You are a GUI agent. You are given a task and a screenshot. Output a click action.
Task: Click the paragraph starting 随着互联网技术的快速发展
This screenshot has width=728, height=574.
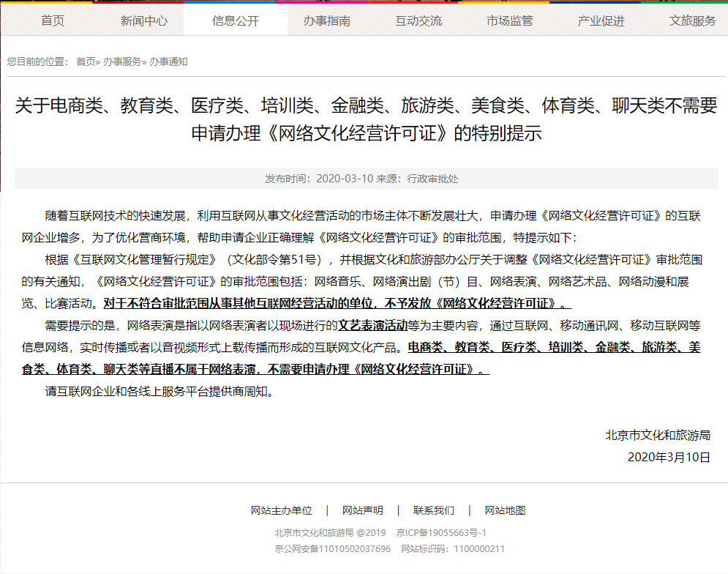coord(361,226)
